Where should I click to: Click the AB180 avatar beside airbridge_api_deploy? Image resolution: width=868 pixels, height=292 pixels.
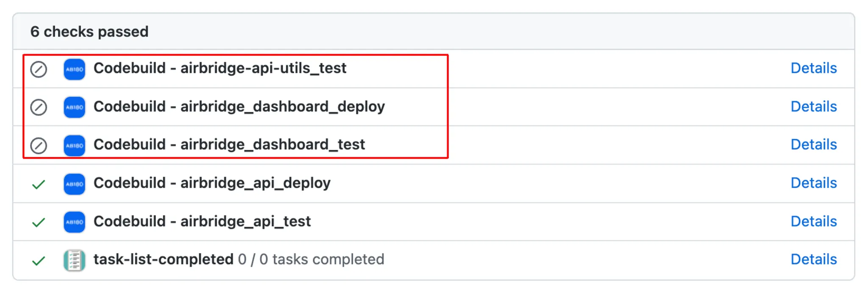[74, 184]
